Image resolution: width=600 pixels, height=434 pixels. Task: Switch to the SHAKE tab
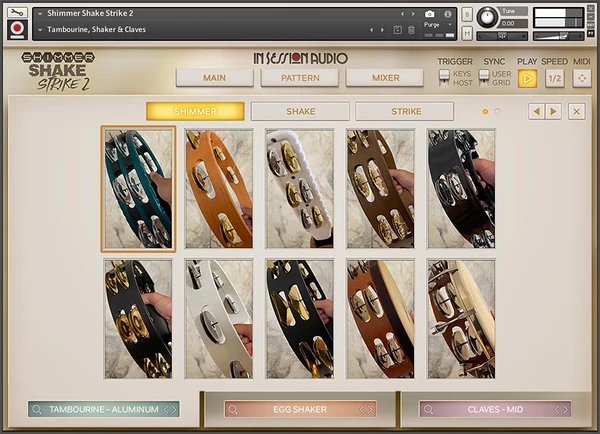pyautogui.click(x=300, y=111)
